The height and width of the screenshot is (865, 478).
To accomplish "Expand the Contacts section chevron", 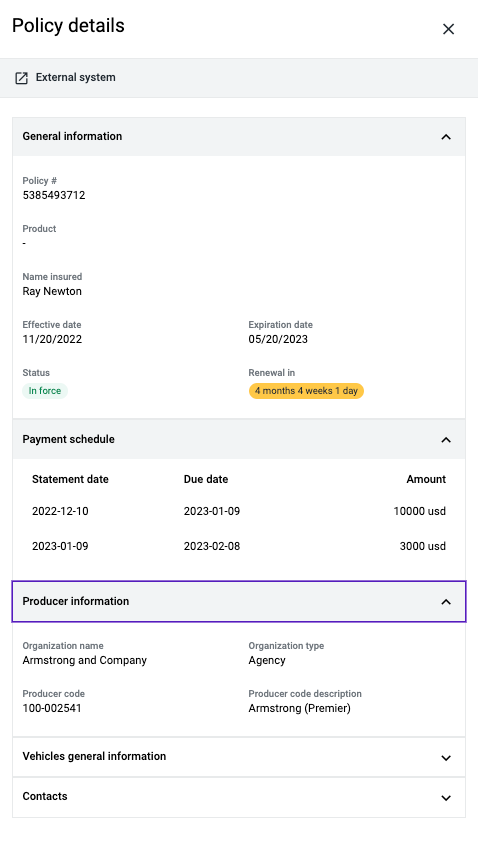I will click(446, 798).
